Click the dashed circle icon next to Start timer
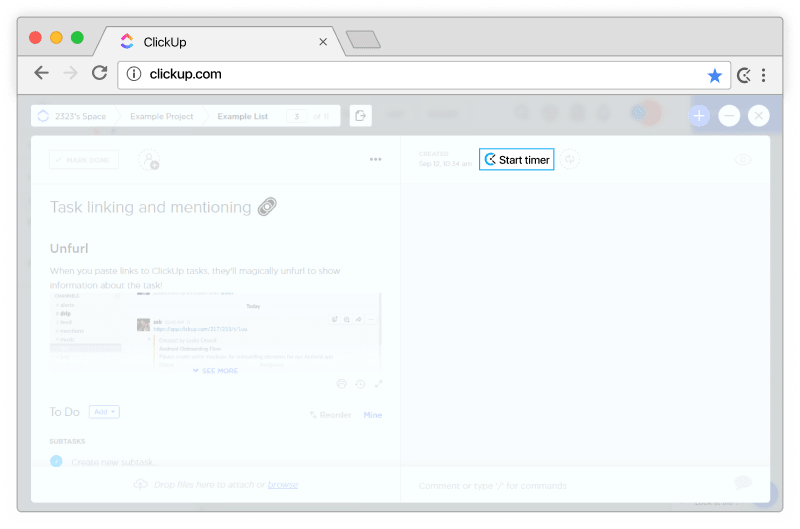Image resolution: width=800 pixels, height=529 pixels. [569, 159]
